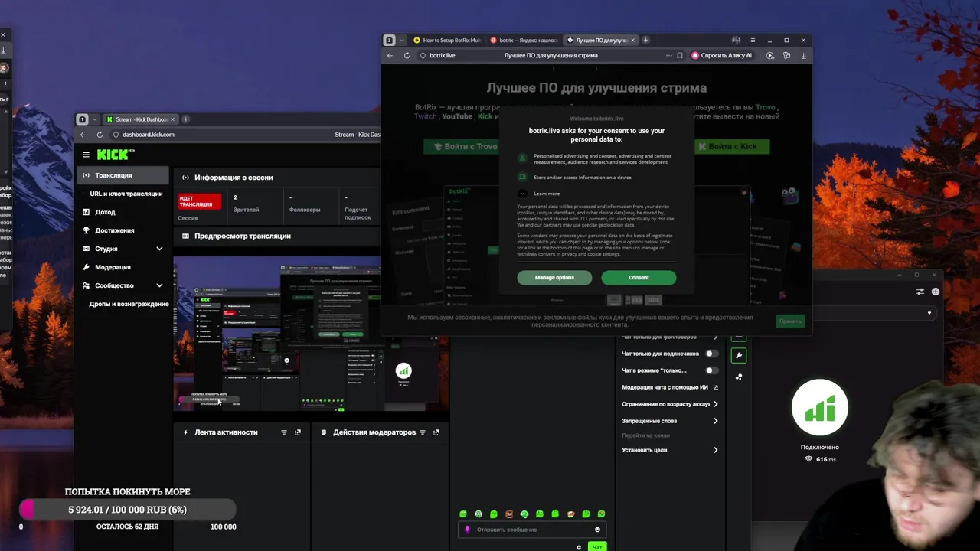The image size is (980, 551).
Task: Filter the Лента активности panel
Action: coord(284,432)
